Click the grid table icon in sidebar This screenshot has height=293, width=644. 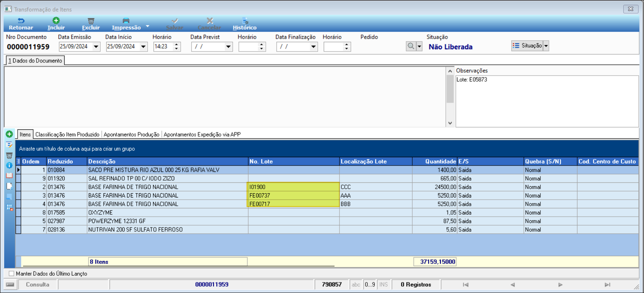(9, 207)
